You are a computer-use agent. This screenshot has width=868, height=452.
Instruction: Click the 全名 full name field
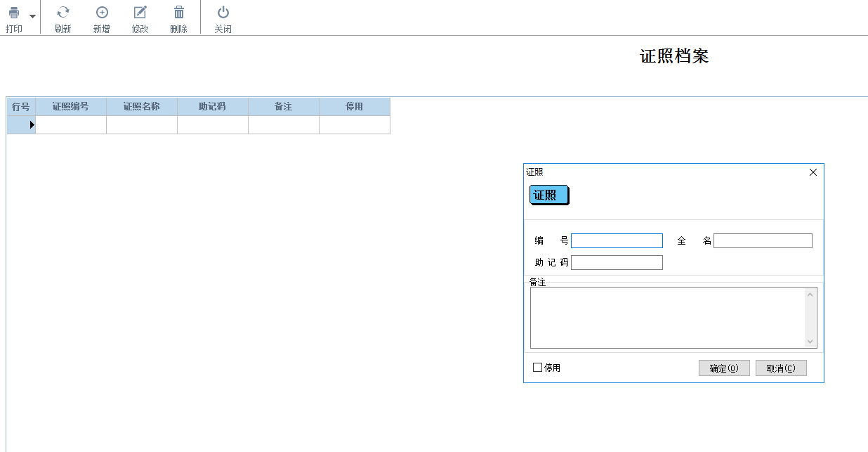coord(763,241)
